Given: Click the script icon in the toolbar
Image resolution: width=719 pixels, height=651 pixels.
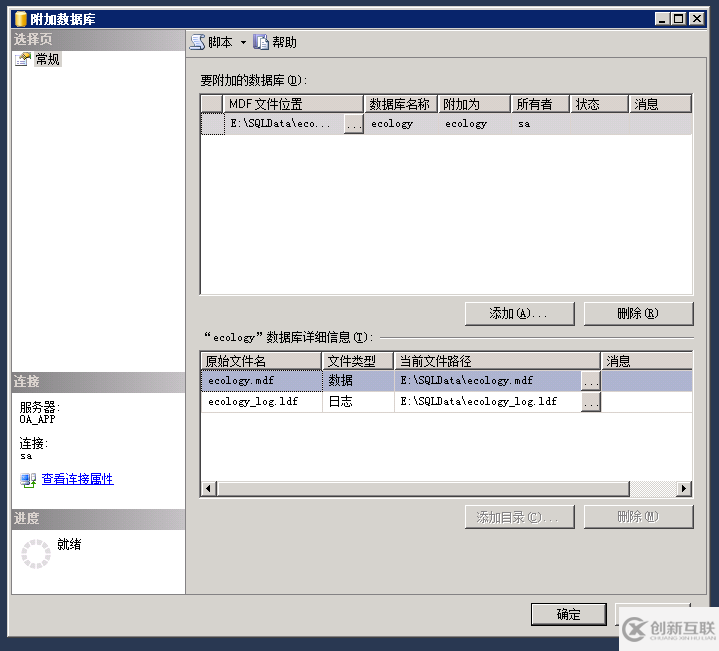Looking at the screenshot, I should pos(197,42).
